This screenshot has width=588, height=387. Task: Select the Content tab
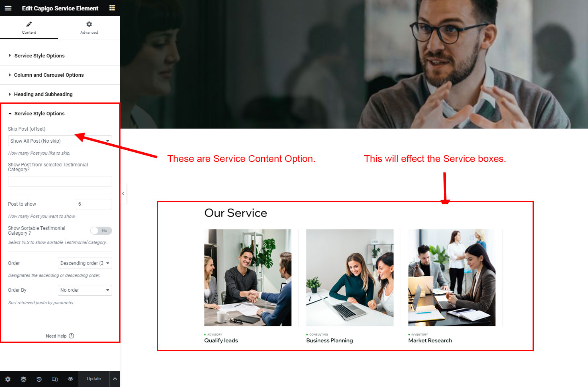coord(29,28)
